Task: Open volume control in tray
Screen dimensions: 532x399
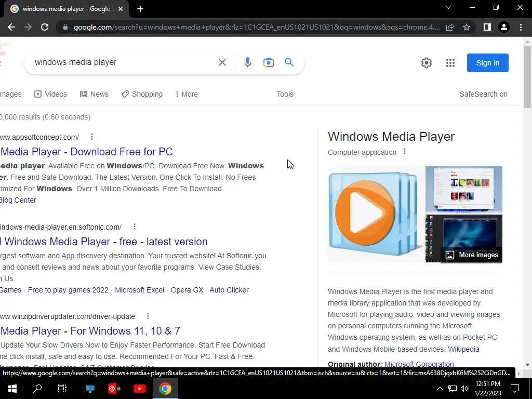Action: coord(465,389)
